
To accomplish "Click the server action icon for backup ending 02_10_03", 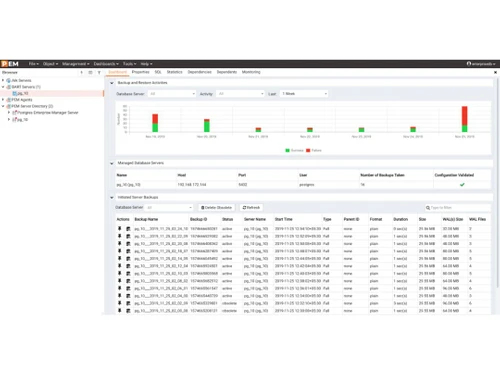I will point(128,273).
